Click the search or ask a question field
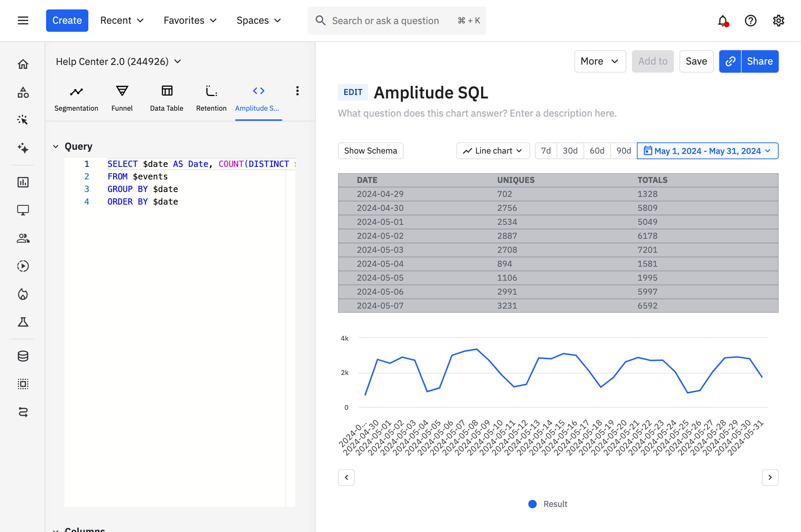Screen dimensions: 801x532 (385, 21)
